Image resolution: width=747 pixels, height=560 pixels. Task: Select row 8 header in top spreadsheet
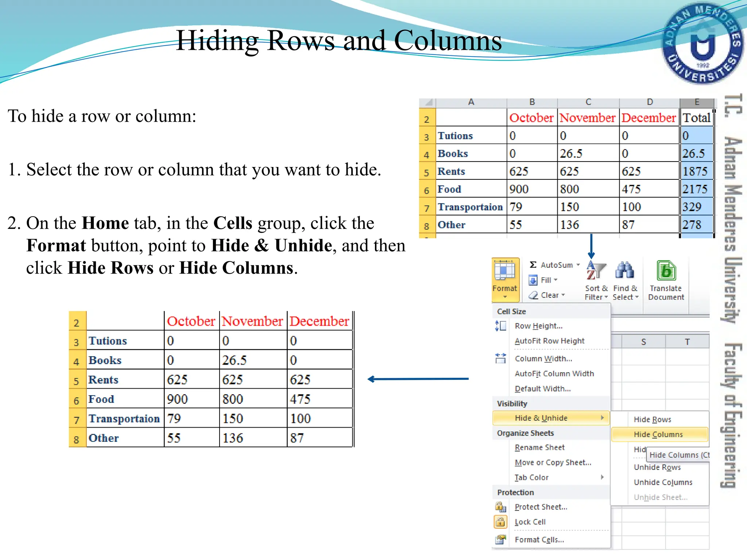click(x=427, y=225)
